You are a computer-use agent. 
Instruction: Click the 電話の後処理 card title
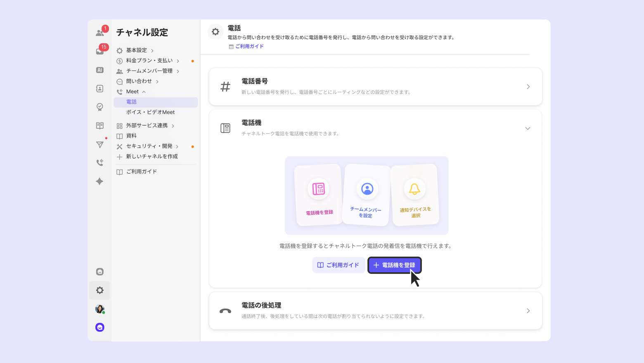point(261,305)
